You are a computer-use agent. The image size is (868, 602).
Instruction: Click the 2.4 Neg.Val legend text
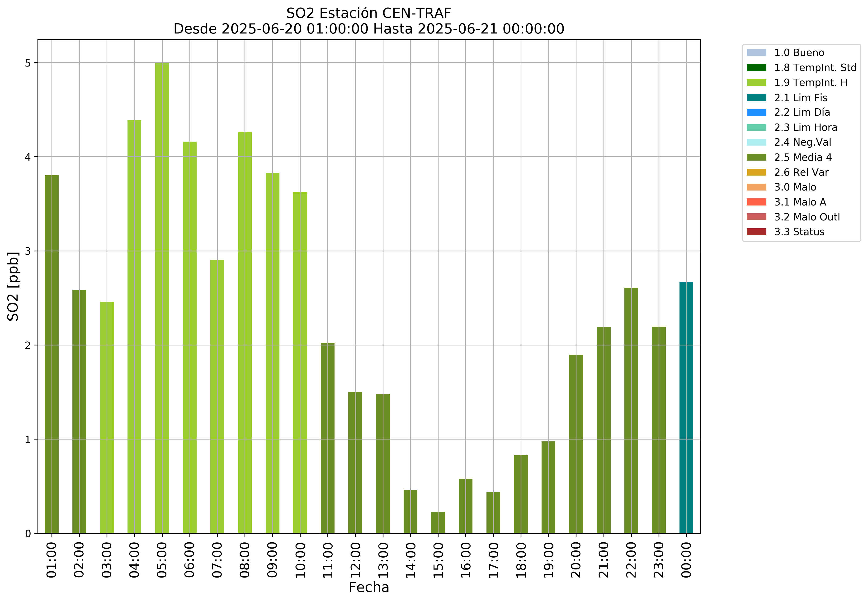pyautogui.click(x=802, y=142)
